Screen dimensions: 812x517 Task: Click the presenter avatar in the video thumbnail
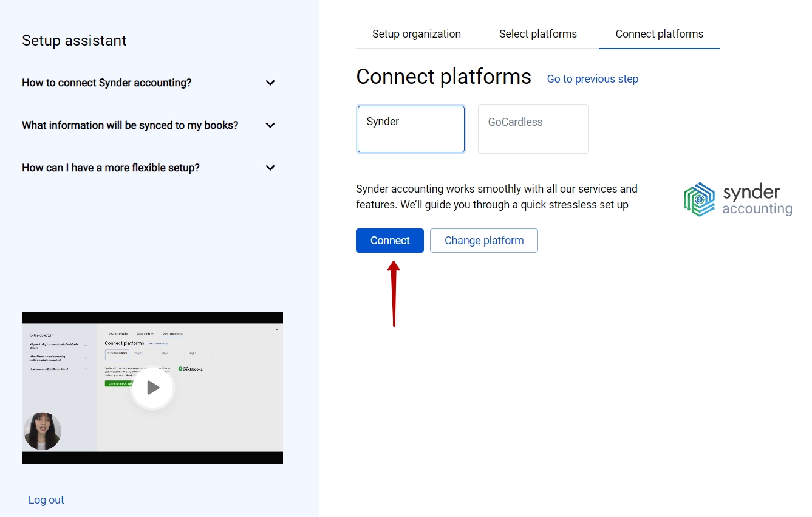[43, 431]
